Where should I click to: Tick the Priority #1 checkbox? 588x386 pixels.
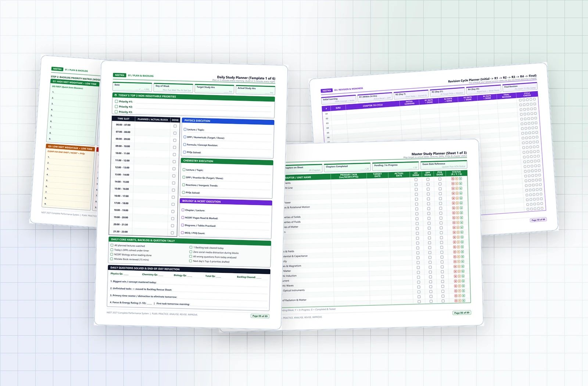(116, 101)
